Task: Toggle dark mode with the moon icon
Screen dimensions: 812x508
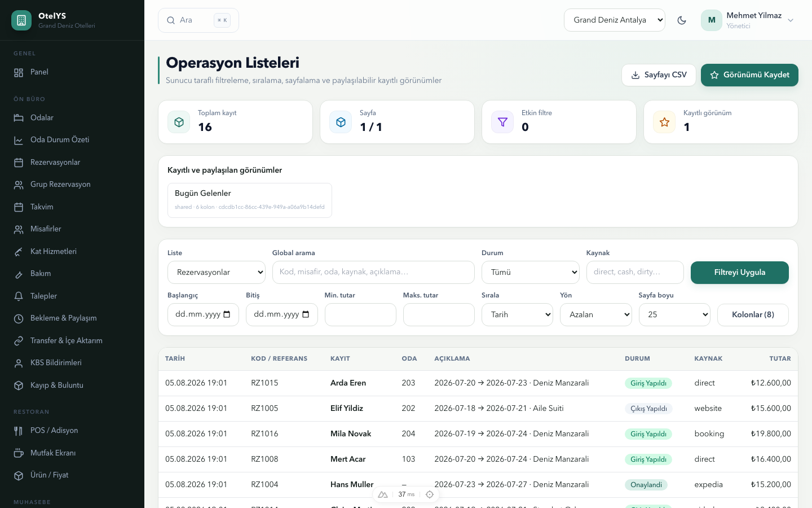Action: coord(682,20)
